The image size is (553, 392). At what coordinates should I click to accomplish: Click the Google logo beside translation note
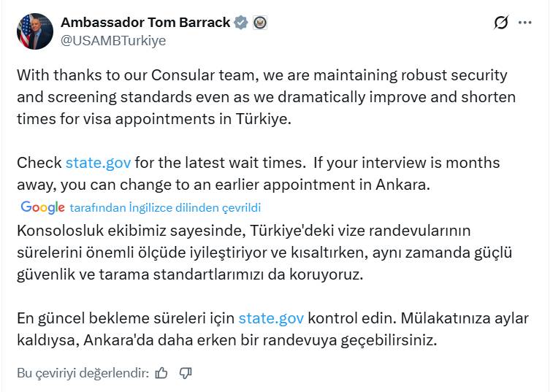42,207
